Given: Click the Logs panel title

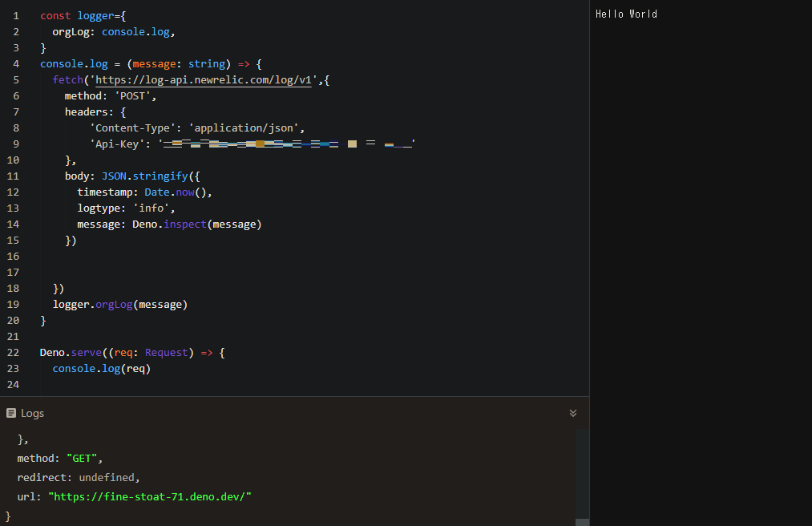Looking at the screenshot, I should [x=32, y=414].
